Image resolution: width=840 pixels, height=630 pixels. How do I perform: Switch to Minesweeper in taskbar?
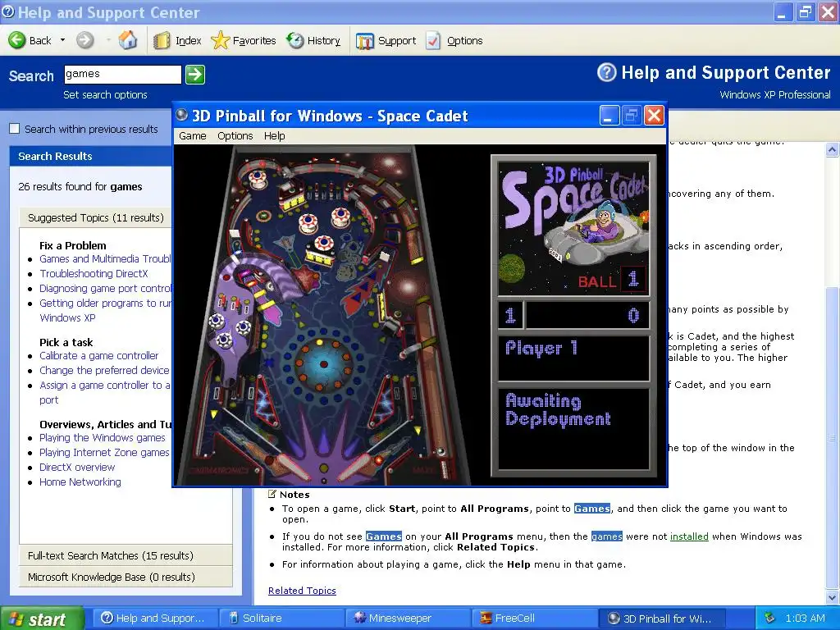pyautogui.click(x=408, y=619)
